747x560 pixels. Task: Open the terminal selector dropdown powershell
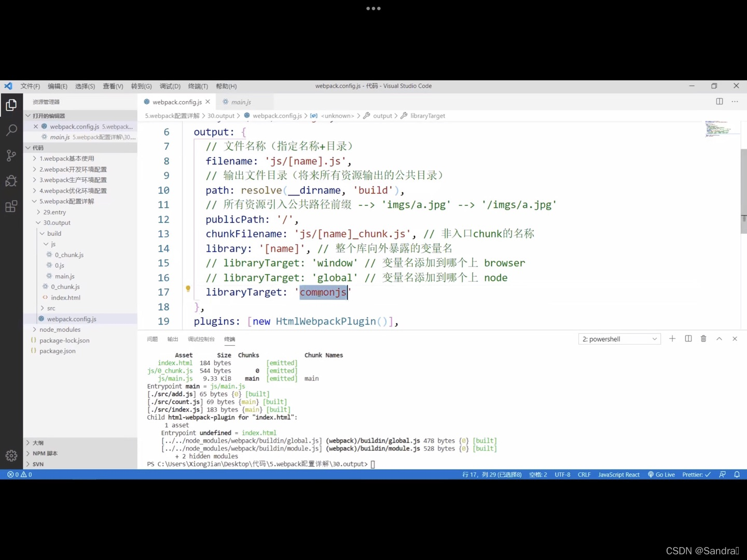[x=619, y=339]
